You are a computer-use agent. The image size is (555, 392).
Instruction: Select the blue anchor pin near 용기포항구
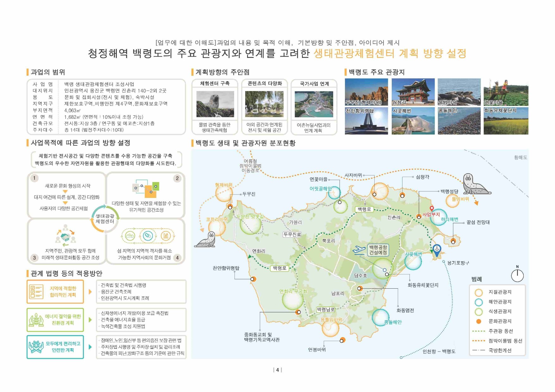click(x=437, y=250)
